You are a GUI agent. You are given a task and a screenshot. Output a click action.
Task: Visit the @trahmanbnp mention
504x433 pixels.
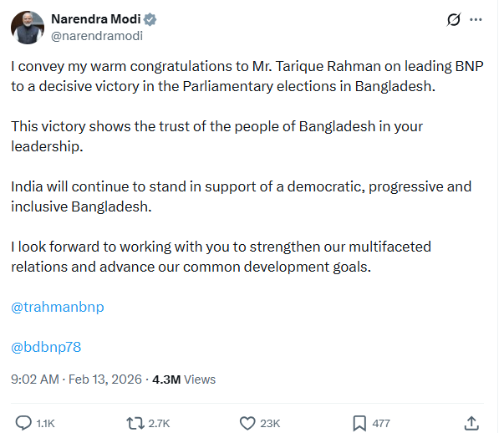coord(58,307)
